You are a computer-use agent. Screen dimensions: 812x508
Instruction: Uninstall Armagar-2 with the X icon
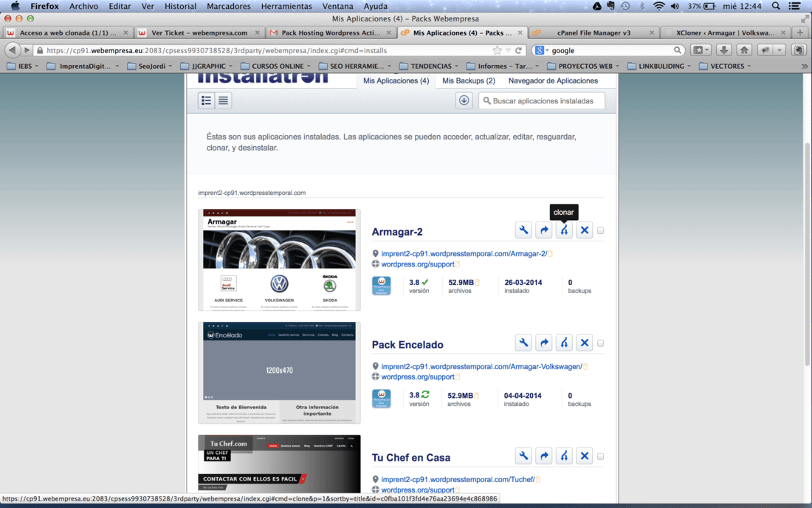584,230
